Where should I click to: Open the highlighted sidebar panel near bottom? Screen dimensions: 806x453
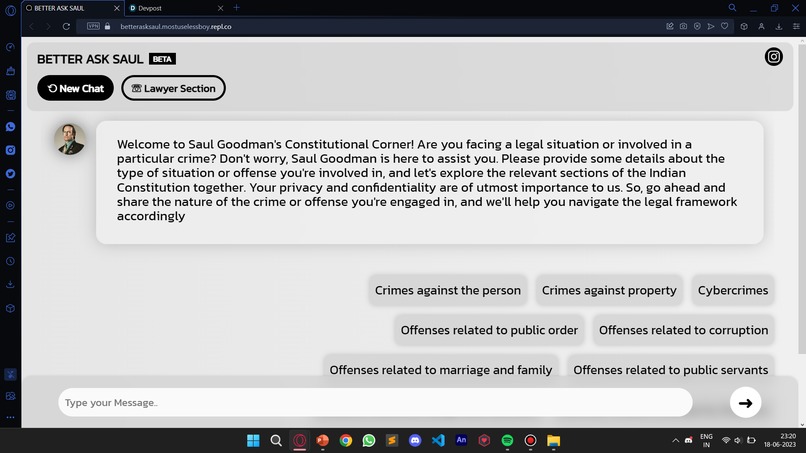pos(10,374)
